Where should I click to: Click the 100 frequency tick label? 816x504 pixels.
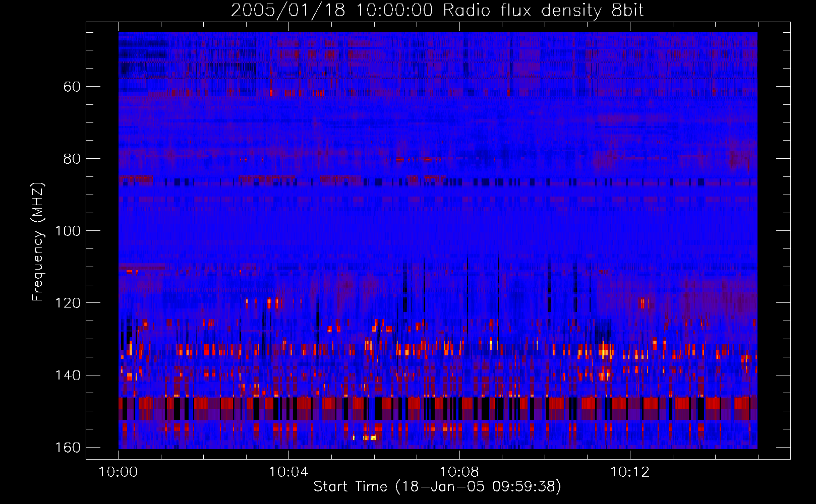pos(68,231)
